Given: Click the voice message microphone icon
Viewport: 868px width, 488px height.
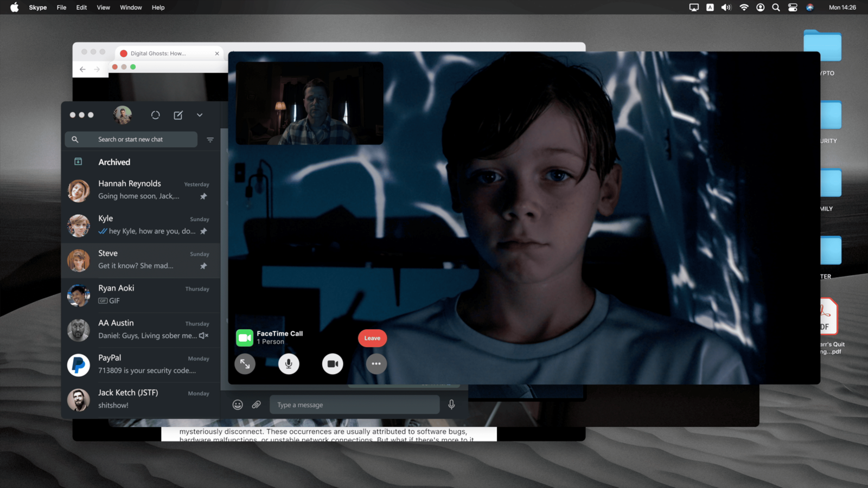Looking at the screenshot, I should click(x=451, y=404).
